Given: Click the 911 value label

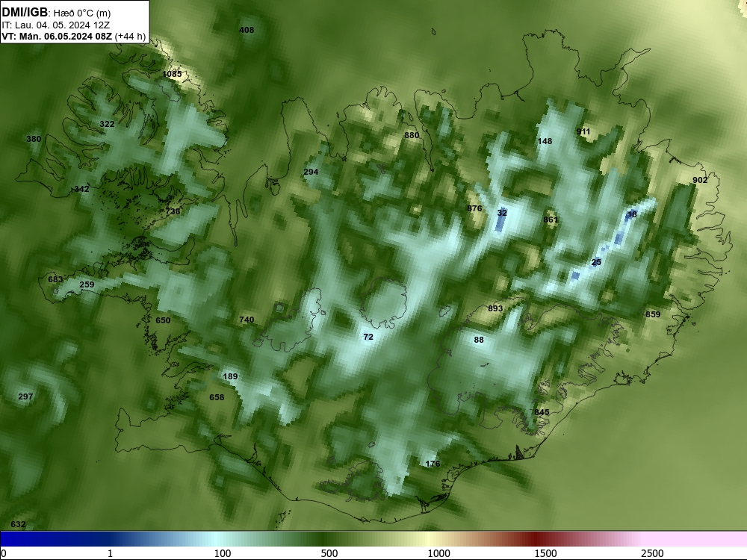Looking at the screenshot, I should [583, 132].
